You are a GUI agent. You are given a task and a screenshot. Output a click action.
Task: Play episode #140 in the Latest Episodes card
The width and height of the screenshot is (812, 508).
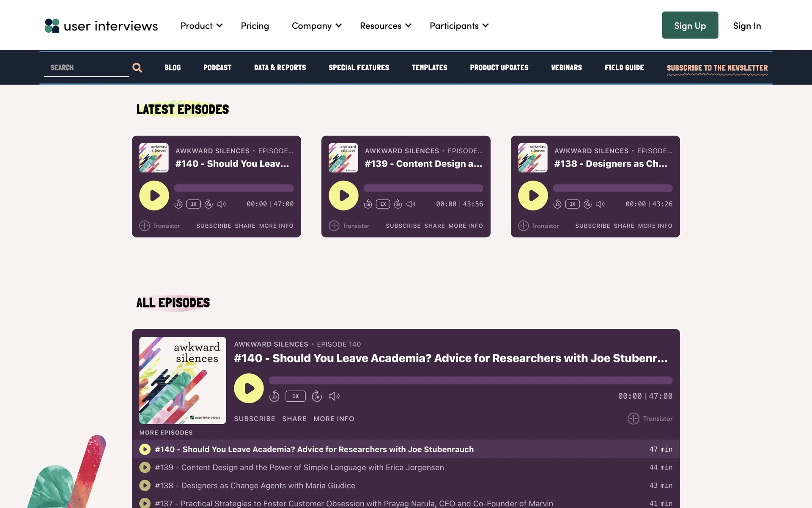[154, 196]
